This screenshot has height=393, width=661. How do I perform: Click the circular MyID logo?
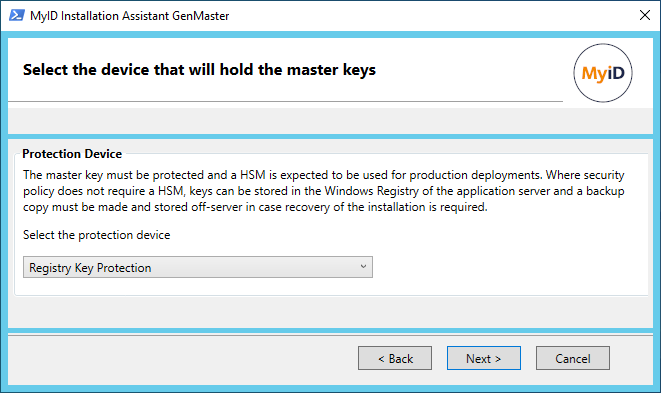coord(602,73)
